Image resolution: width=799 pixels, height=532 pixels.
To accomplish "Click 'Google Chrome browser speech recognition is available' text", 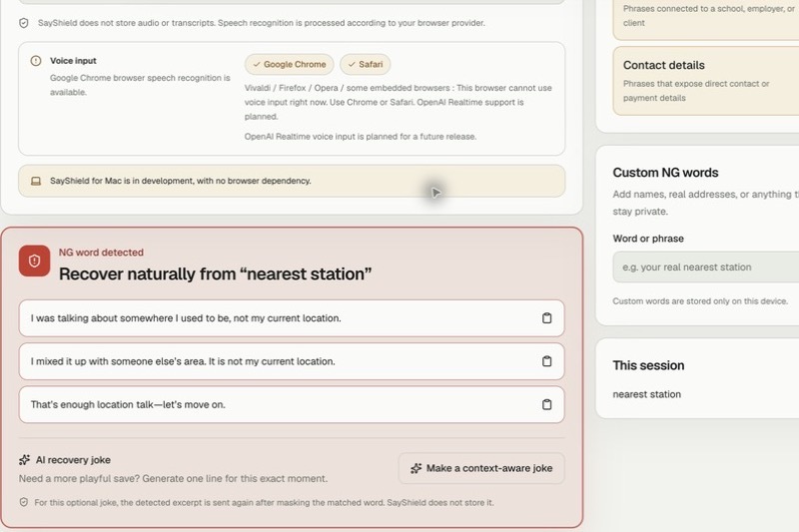I will [x=140, y=85].
